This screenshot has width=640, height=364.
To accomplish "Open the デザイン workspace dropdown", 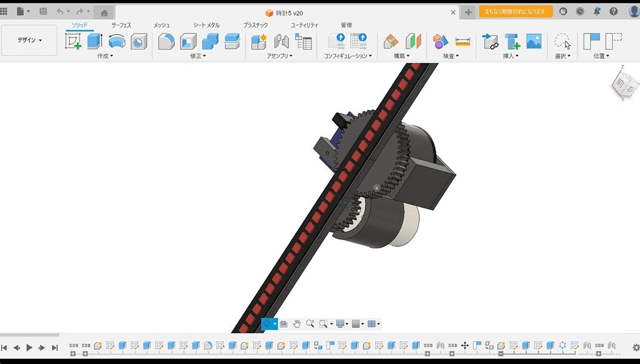I will [29, 40].
